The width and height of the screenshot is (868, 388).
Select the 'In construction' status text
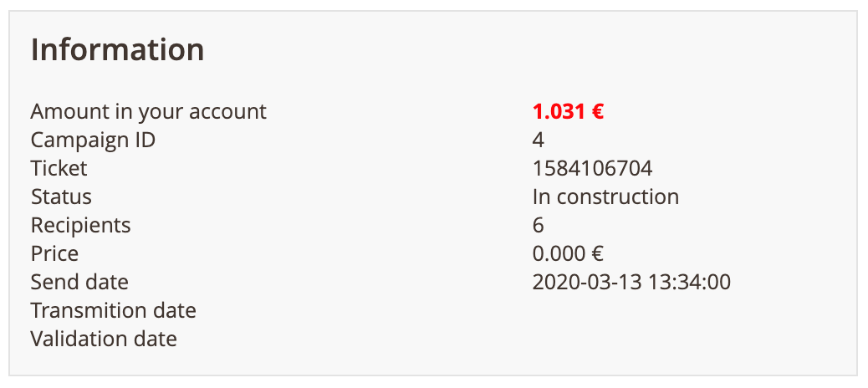pos(605,197)
